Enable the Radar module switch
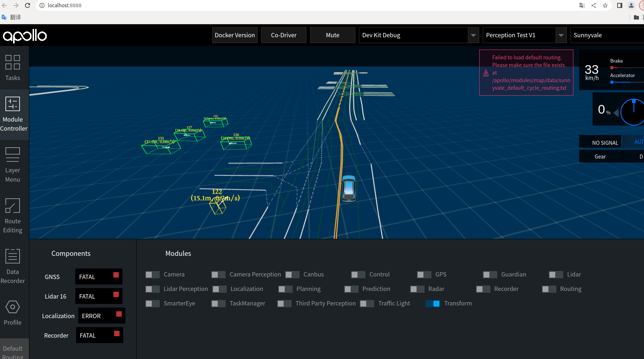This screenshot has width=644, height=359. (417, 289)
